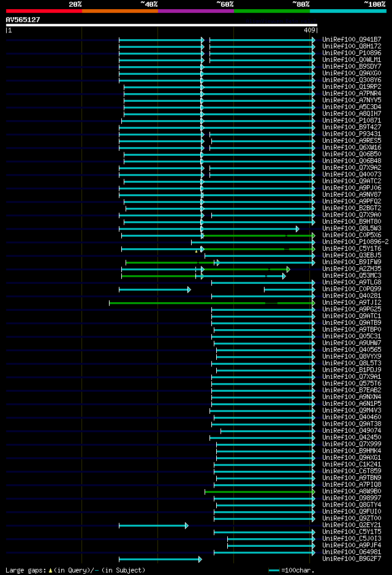The width and height of the screenshot is (392, 575).
Task: Click the orange ~40% identity legend segment
Action: 120,11
